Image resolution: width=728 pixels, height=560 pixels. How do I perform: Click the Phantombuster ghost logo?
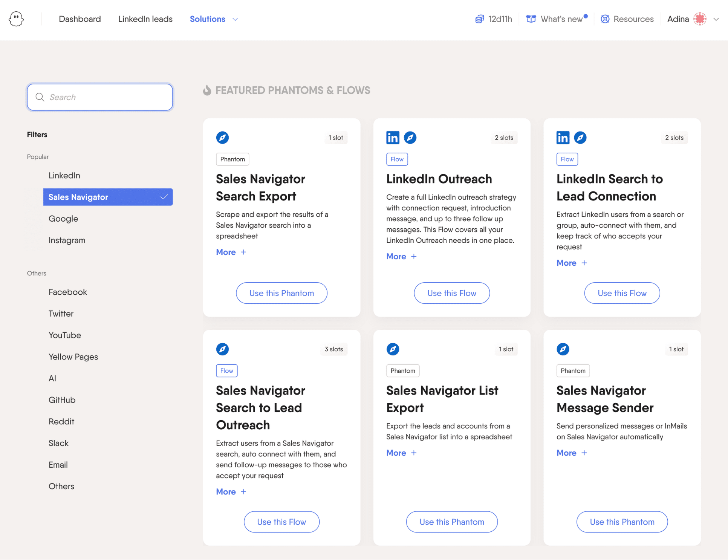click(x=16, y=19)
